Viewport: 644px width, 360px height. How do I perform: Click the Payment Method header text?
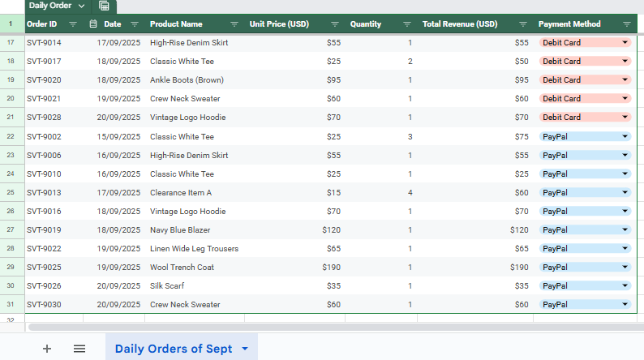(x=569, y=24)
